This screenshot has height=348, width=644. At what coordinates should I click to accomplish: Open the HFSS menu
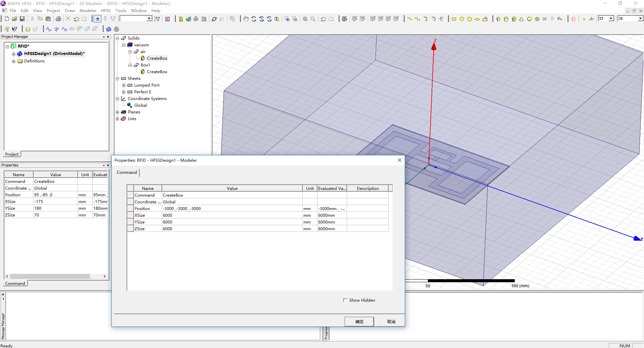(x=106, y=11)
